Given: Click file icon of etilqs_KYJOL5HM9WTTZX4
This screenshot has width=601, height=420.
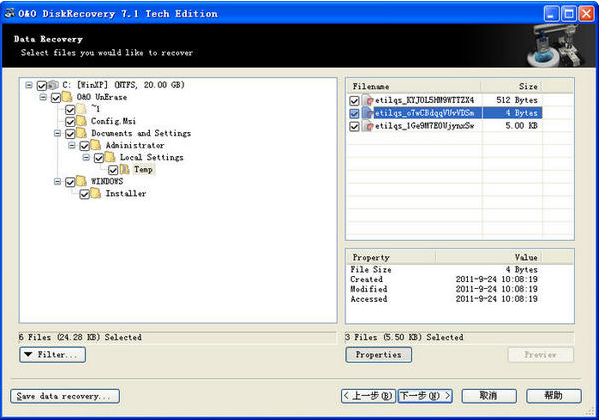Looking at the screenshot, I should click(x=368, y=100).
